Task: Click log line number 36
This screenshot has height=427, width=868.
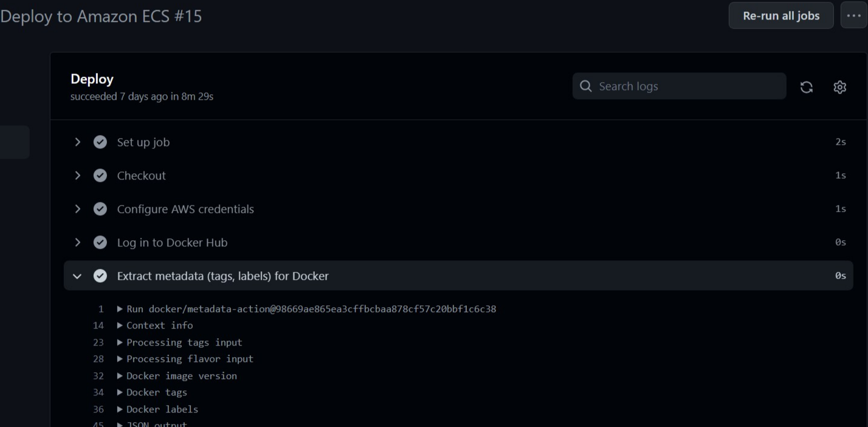Action: tap(98, 409)
